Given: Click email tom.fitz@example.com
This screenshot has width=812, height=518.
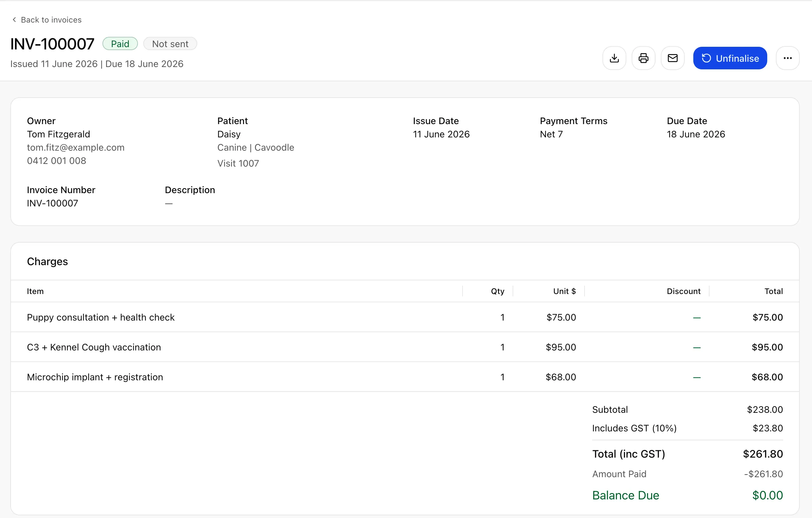Looking at the screenshot, I should pyautogui.click(x=76, y=147).
